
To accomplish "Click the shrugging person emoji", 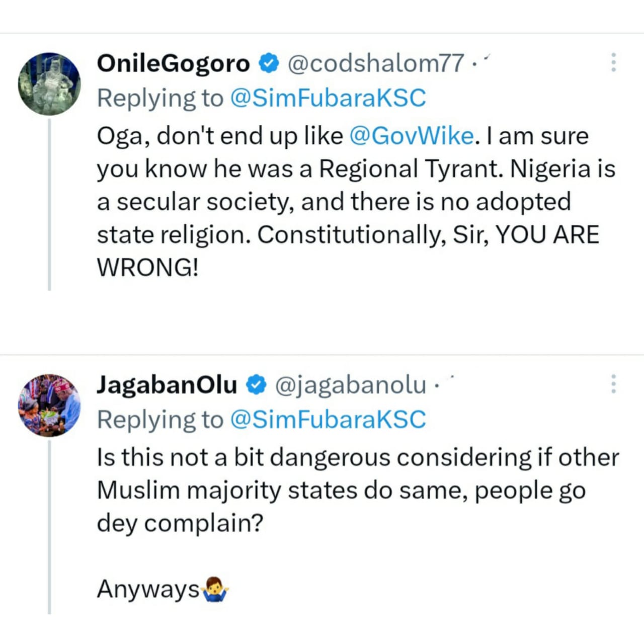I will (x=215, y=590).
